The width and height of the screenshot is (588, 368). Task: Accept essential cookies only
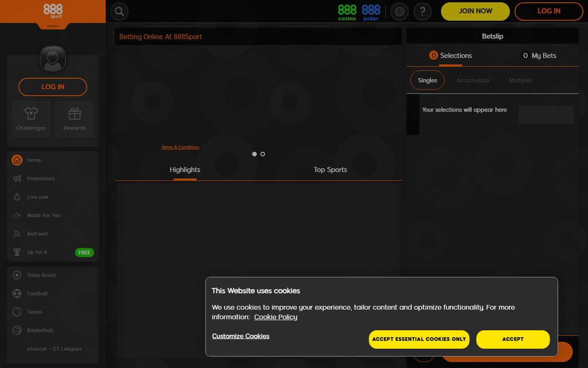(x=419, y=339)
